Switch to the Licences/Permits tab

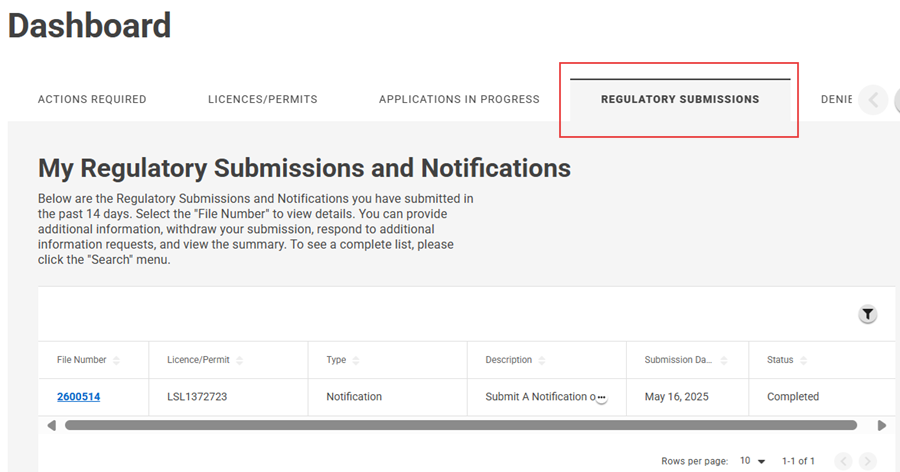click(262, 99)
